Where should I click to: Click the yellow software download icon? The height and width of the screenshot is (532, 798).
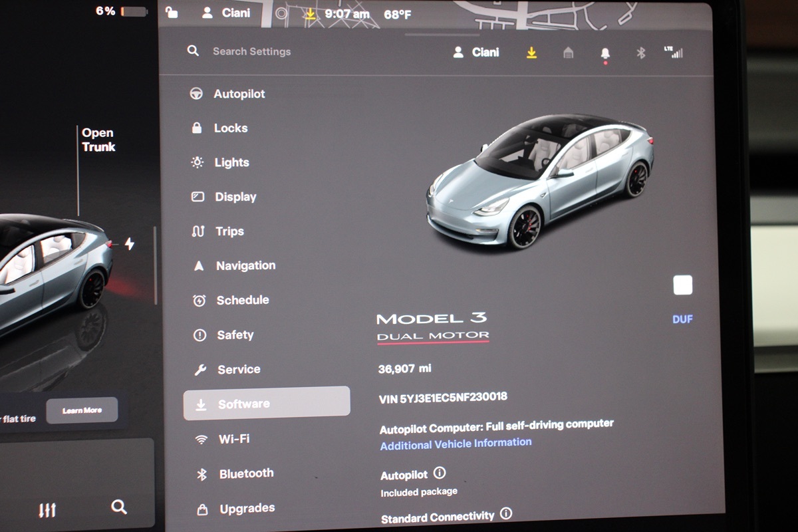tap(531, 53)
